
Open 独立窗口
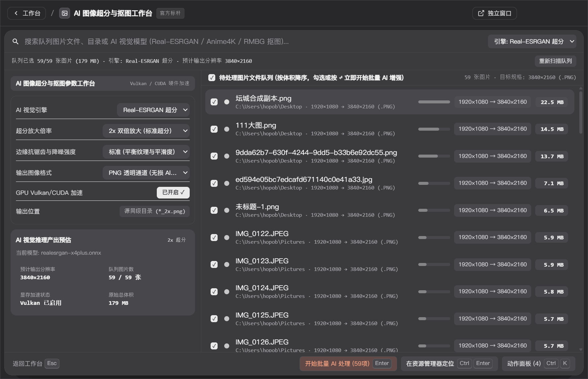click(x=494, y=13)
